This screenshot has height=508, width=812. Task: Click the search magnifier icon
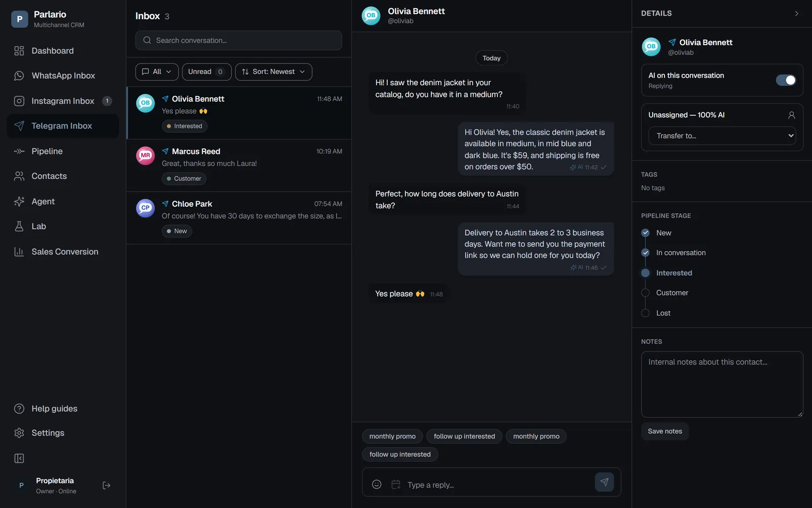tap(147, 41)
